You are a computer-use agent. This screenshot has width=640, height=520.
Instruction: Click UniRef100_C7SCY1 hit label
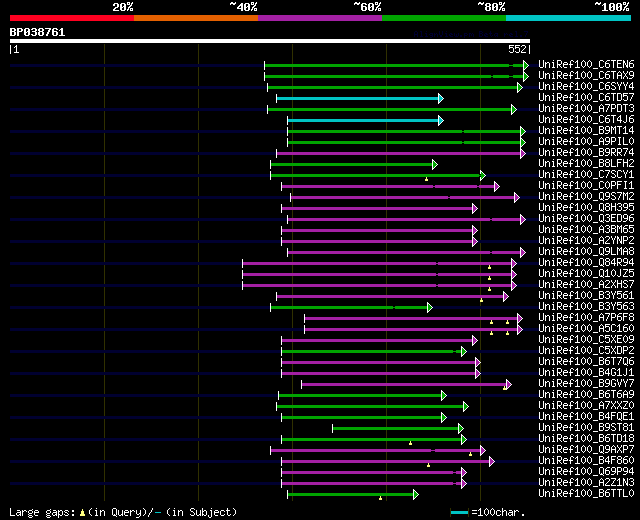586,175
